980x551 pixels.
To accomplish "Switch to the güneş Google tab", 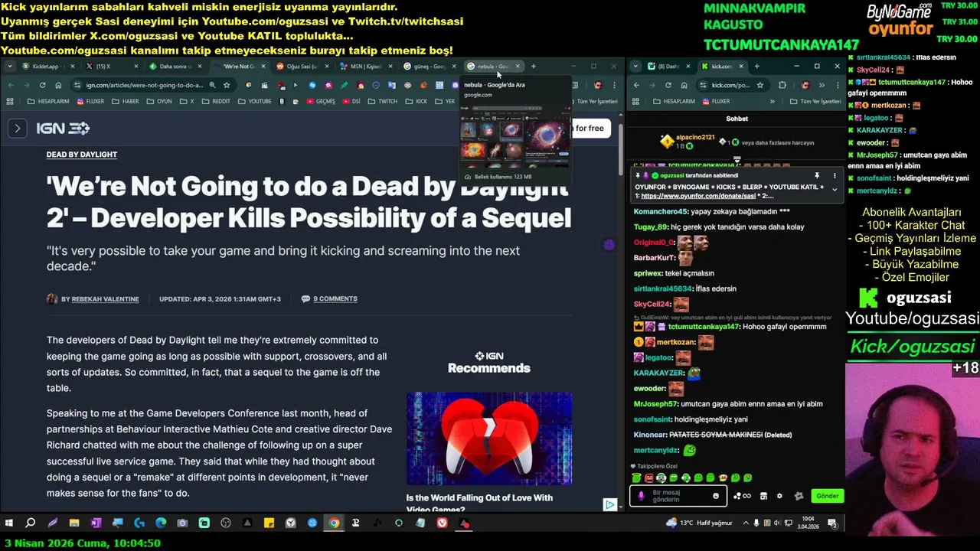I will (x=429, y=67).
